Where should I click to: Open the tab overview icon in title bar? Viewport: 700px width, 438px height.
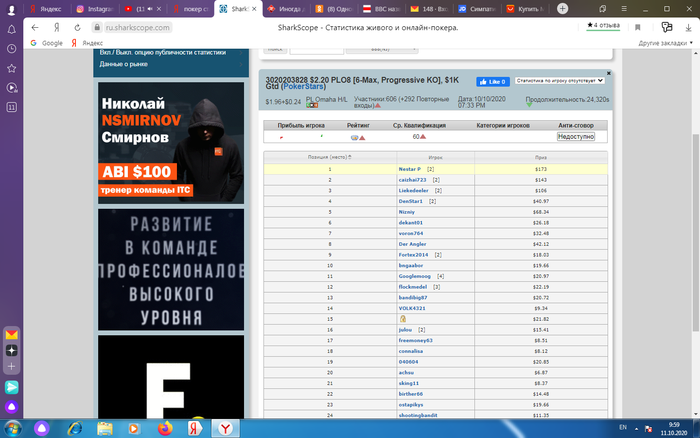point(603,8)
